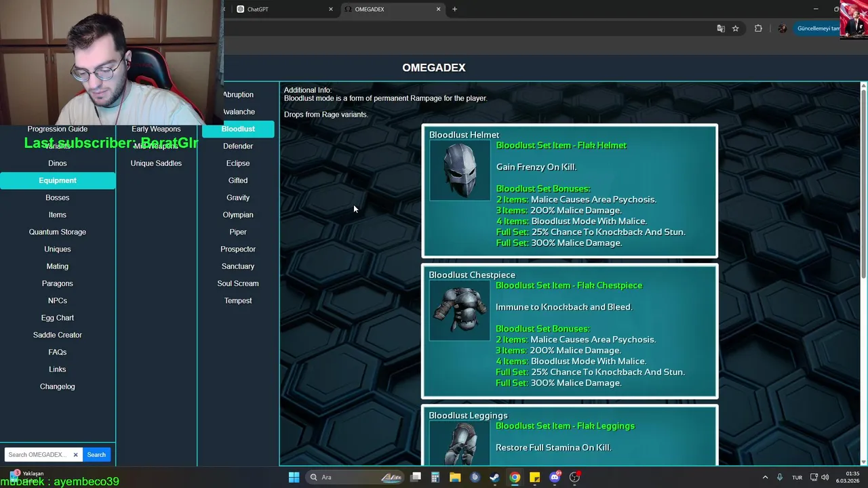The width and height of the screenshot is (868, 488).
Task: Open Task View in the taskbar
Action: point(416,477)
